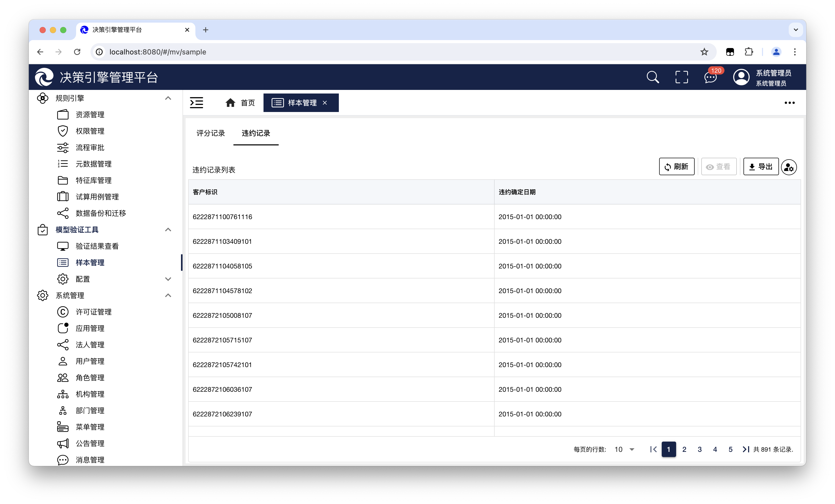835x504 pixels.
Task: Go to page 3 of records
Action: point(700,449)
